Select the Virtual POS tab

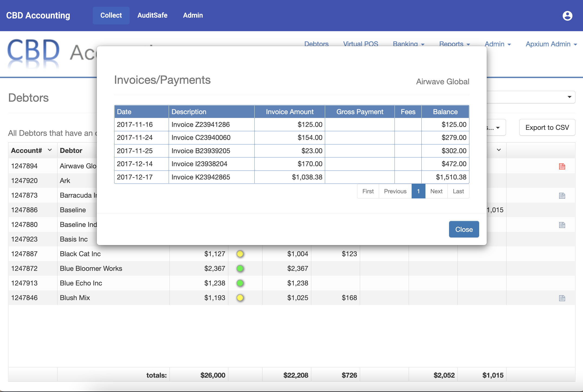click(x=361, y=44)
